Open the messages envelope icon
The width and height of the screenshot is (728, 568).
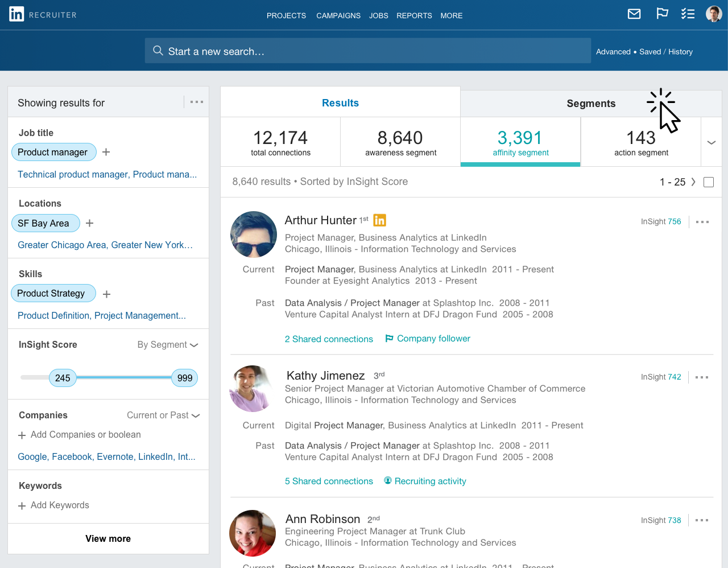(x=634, y=14)
